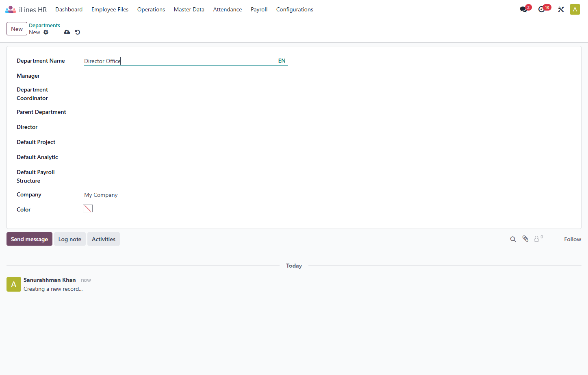Open the gear actions menu next to New

pos(46,32)
